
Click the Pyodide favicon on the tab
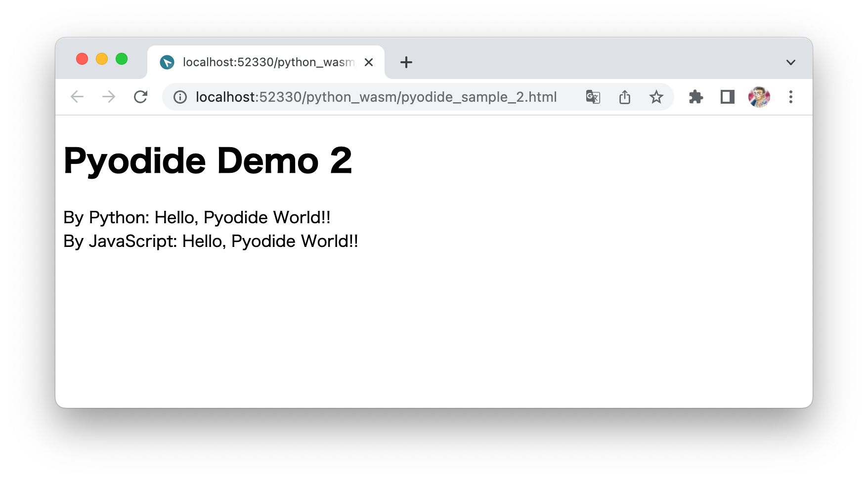pos(167,62)
